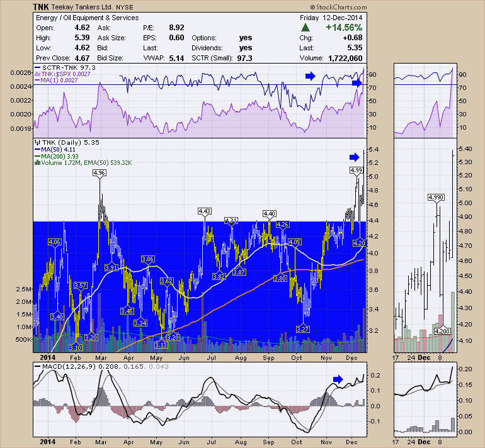Click the 3.86 price label
Image resolution: width=485 pixels, height=448 pixels.
pos(148,259)
